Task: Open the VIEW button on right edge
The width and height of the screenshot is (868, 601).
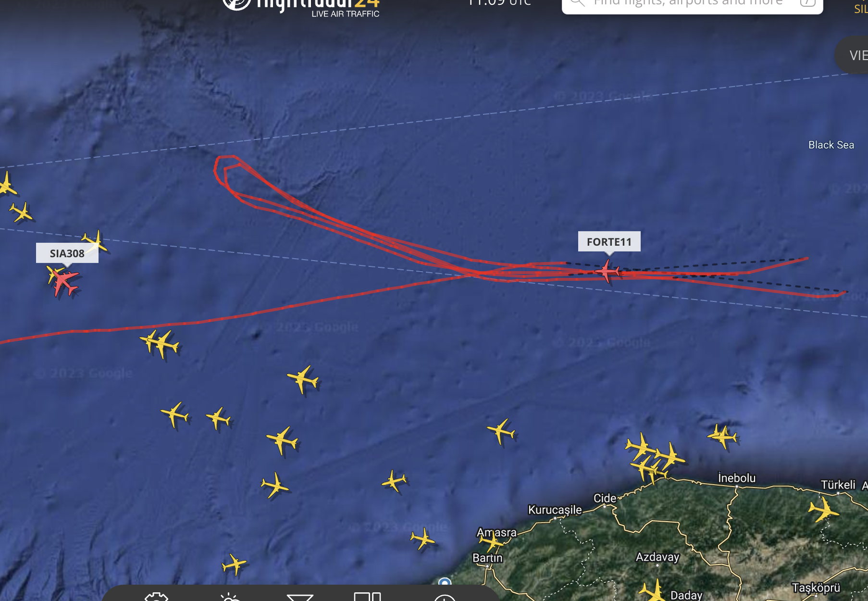Action: coord(852,55)
